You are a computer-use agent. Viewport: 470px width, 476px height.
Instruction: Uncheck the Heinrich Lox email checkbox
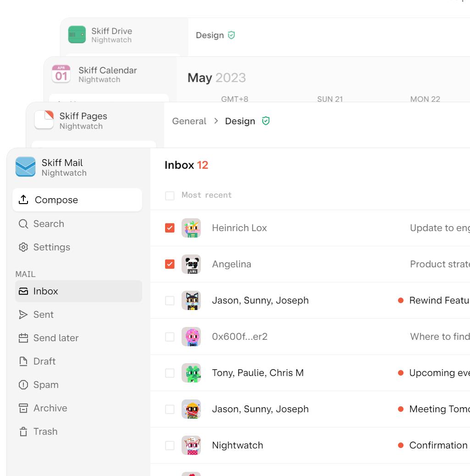(170, 228)
